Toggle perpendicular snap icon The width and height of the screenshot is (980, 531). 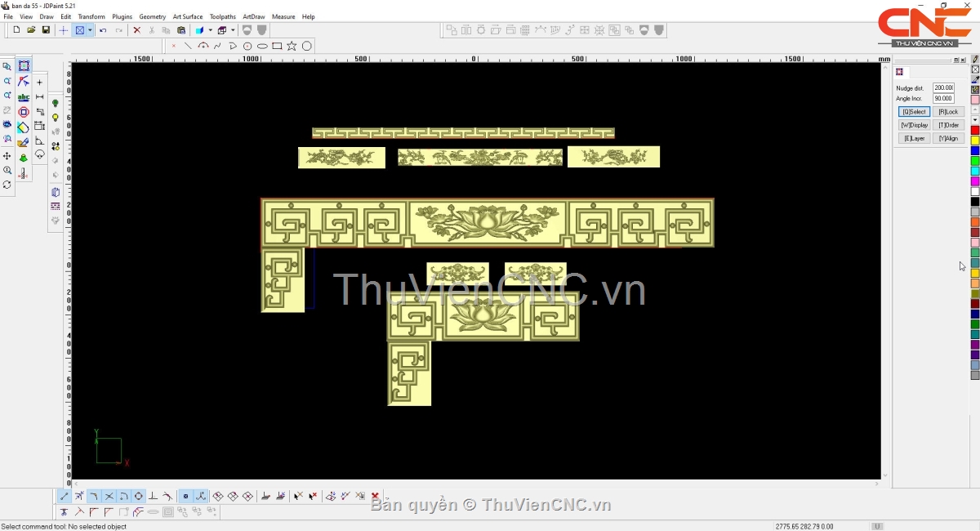[x=153, y=496]
